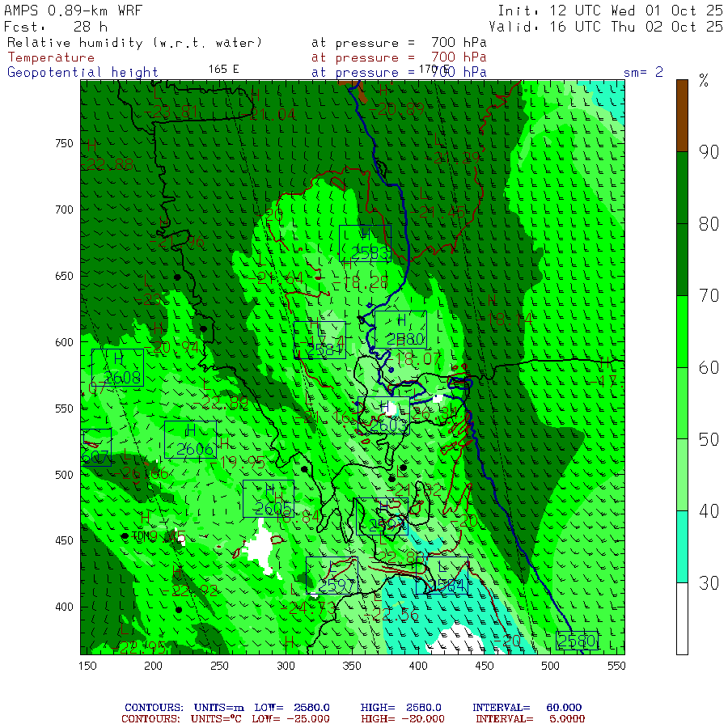Click the 'H 2605' geopotential height box
The height and width of the screenshot is (728, 728).
click(269, 498)
